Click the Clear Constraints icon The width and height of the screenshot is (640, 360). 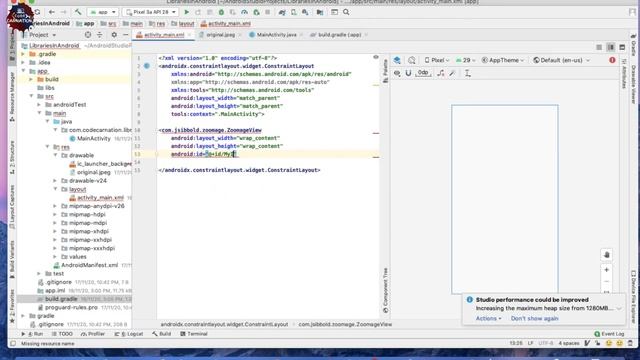[x=440, y=73]
